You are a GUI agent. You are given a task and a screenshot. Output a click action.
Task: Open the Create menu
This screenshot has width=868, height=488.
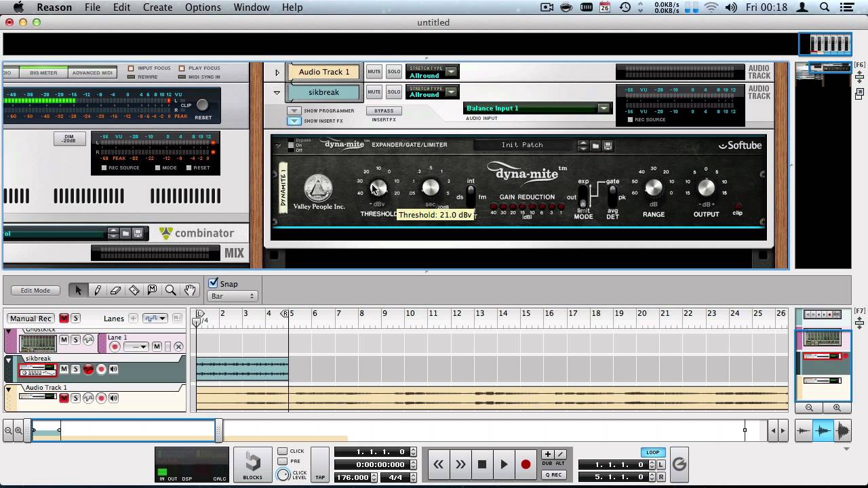(x=157, y=7)
